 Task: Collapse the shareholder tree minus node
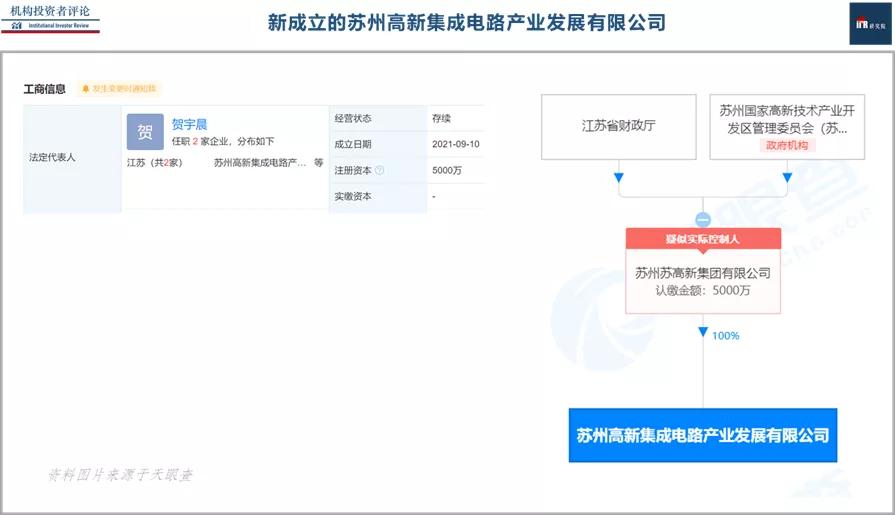pyautogui.click(x=703, y=219)
